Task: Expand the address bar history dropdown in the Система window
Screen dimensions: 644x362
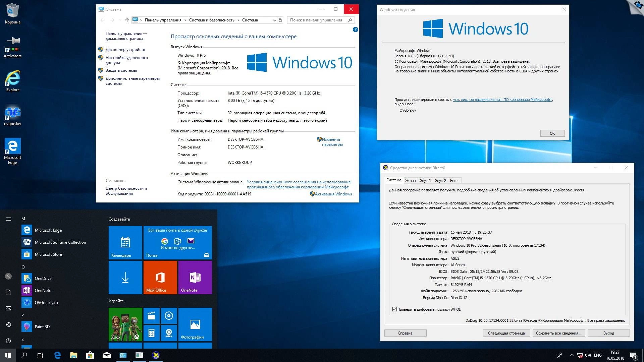Action: click(274, 20)
